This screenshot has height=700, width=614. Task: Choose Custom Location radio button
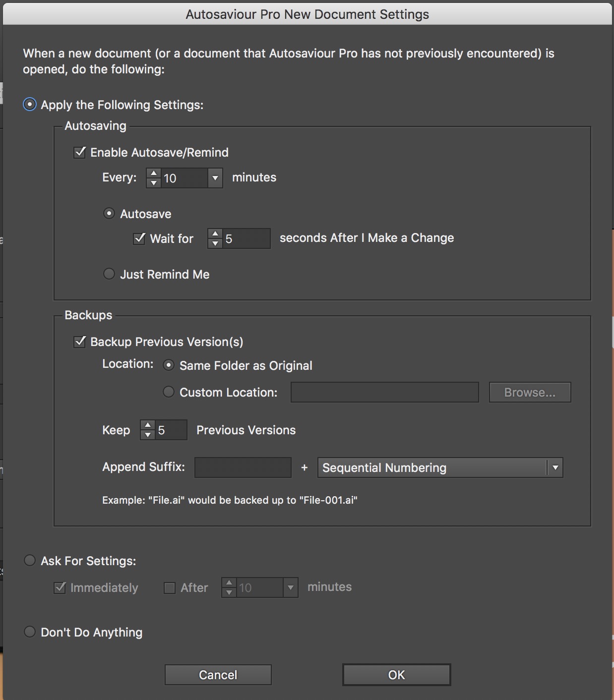click(x=169, y=392)
